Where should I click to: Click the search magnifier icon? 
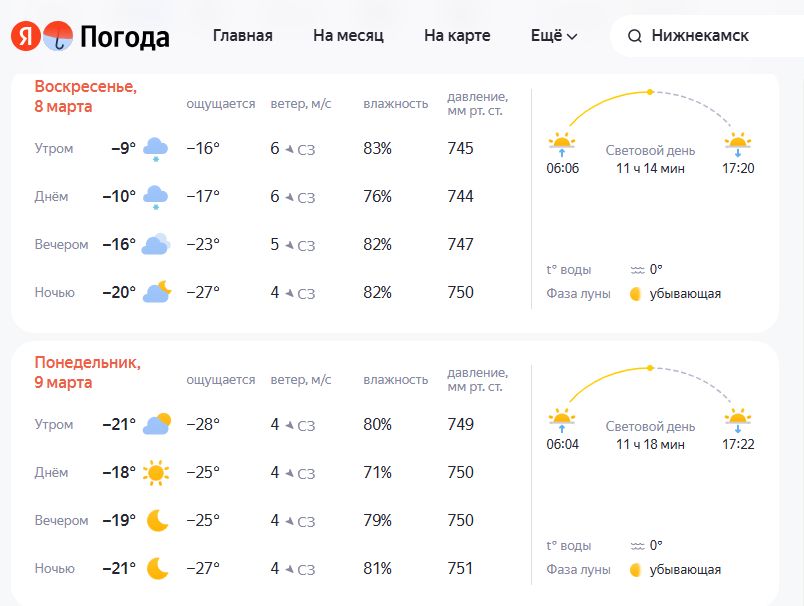point(634,36)
